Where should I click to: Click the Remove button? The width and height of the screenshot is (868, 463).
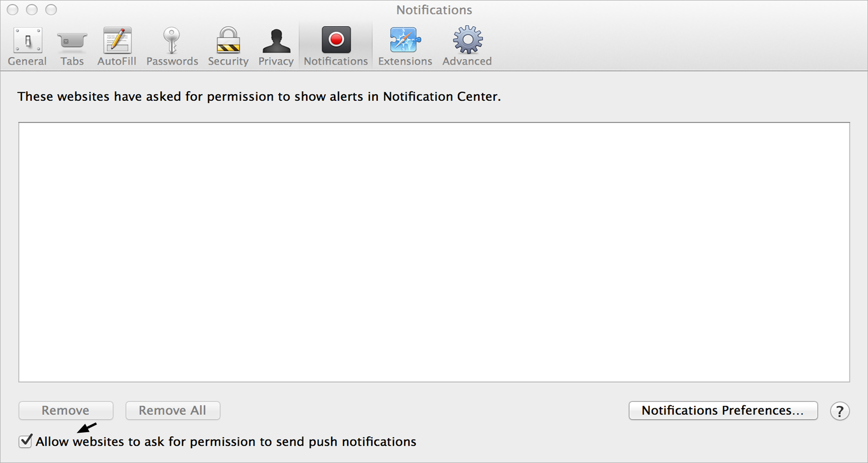[66, 411]
